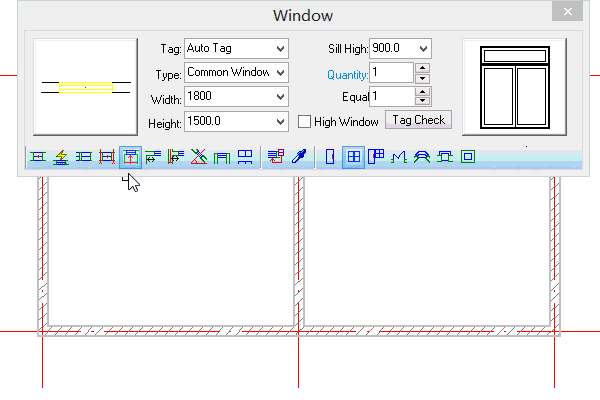The width and height of the screenshot is (600, 400).
Task: Select the zigzag corner window icon
Action: tap(399, 157)
